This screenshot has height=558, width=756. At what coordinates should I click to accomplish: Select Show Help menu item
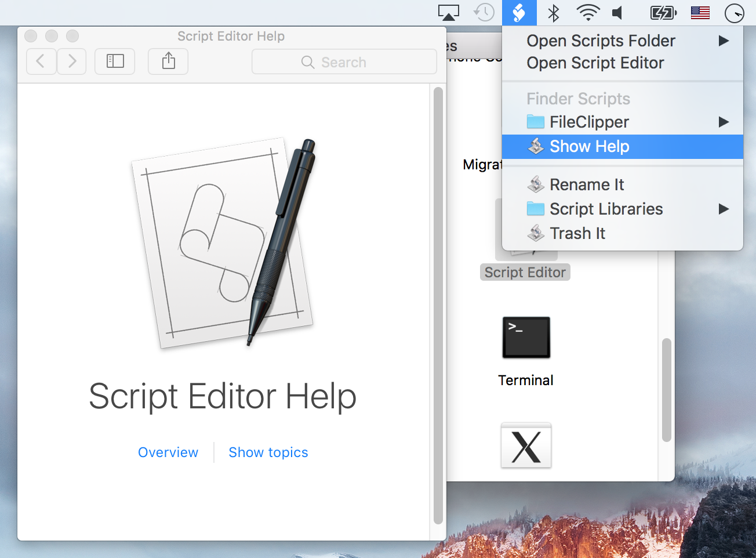(x=589, y=147)
